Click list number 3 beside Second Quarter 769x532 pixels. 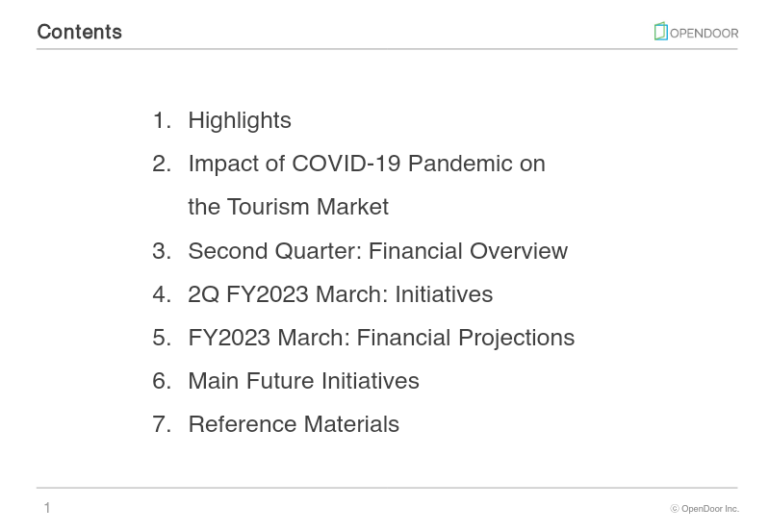pyautogui.click(x=161, y=251)
